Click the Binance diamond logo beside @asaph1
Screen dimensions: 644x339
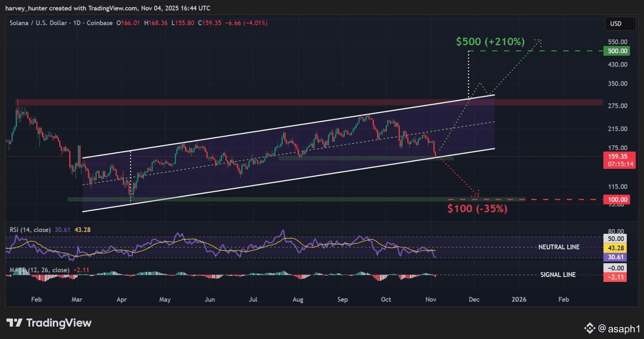click(590, 328)
